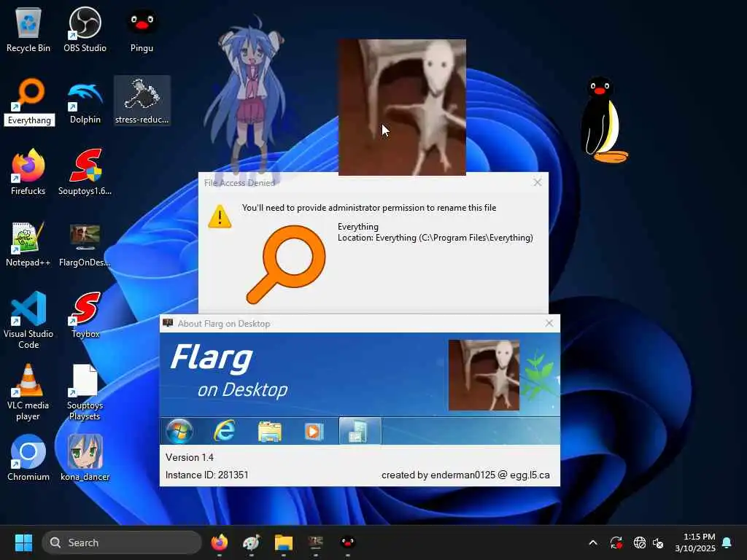
Task: Switch to the Pingu taskbar item
Action: (348, 542)
